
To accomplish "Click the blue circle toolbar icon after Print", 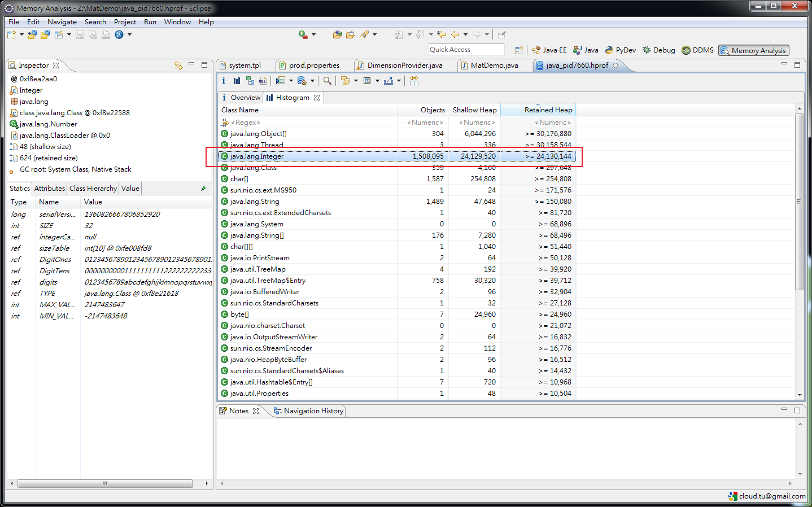I will coord(119,34).
